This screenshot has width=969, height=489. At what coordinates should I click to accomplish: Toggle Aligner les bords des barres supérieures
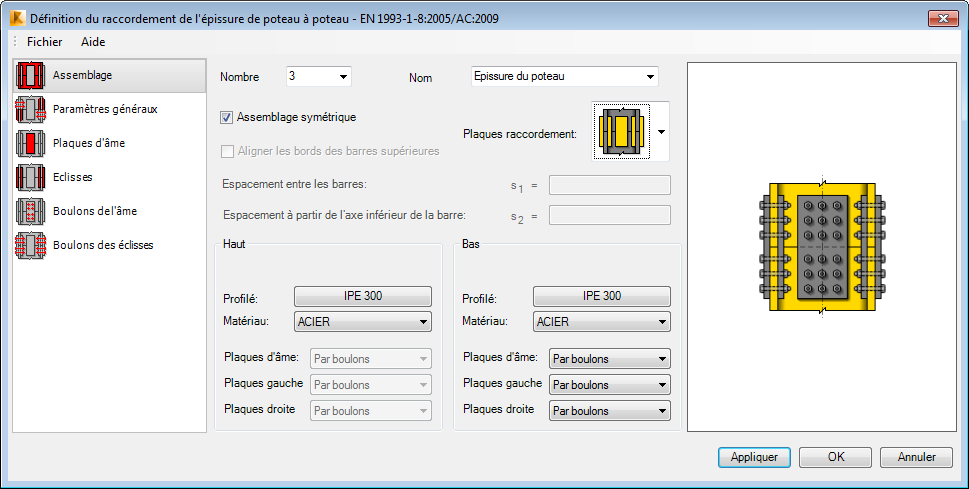[x=227, y=151]
